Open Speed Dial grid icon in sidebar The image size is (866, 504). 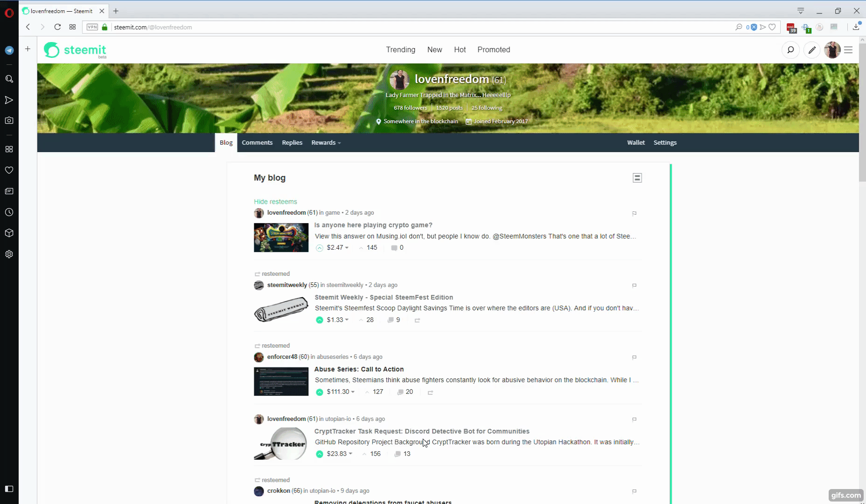point(9,149)
